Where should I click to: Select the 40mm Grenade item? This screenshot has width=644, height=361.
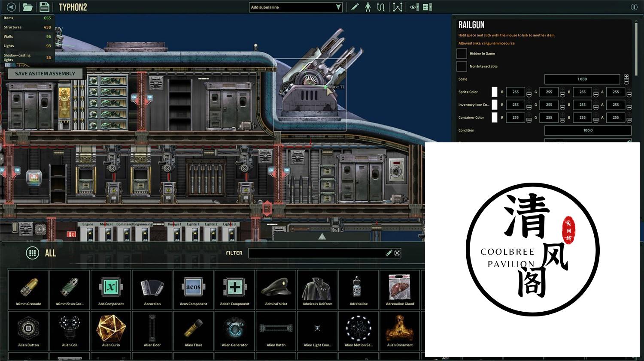point(28,289)
